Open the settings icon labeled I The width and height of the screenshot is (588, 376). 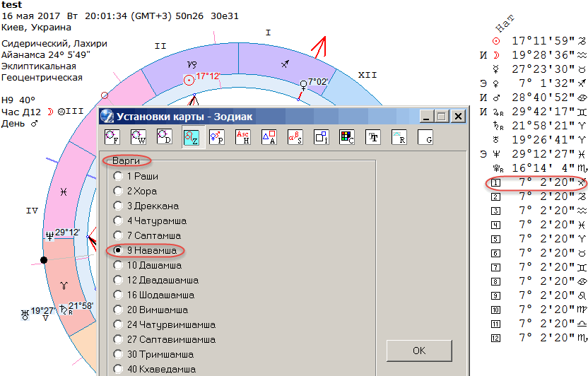tap(322, 137)
